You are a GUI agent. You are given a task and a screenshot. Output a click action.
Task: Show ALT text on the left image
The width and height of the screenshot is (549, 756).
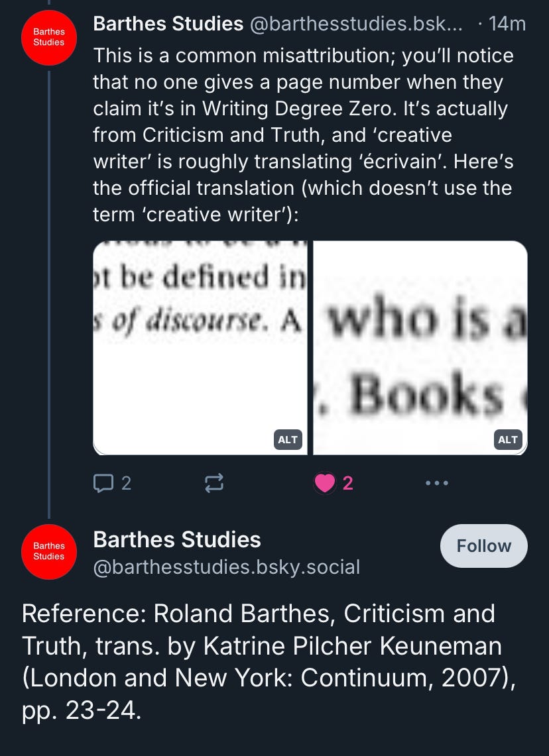tap(288, 440)
